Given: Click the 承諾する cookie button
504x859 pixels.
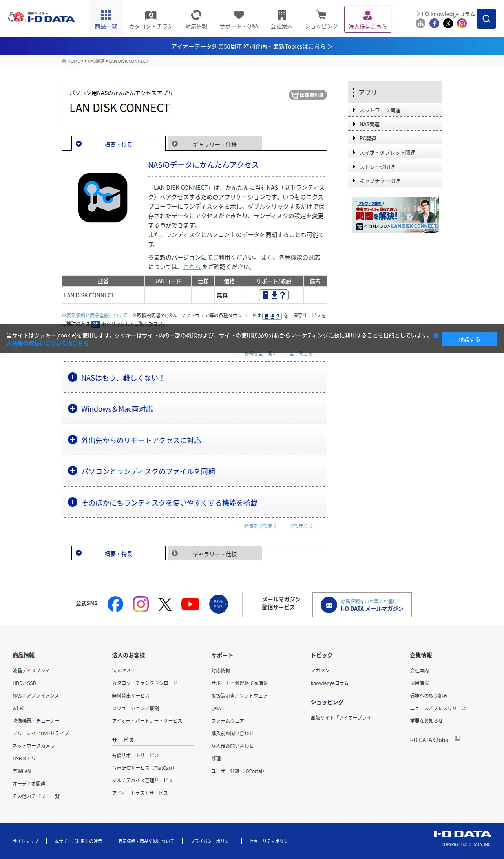Looking at the screenshot, I should pos(469,339).
